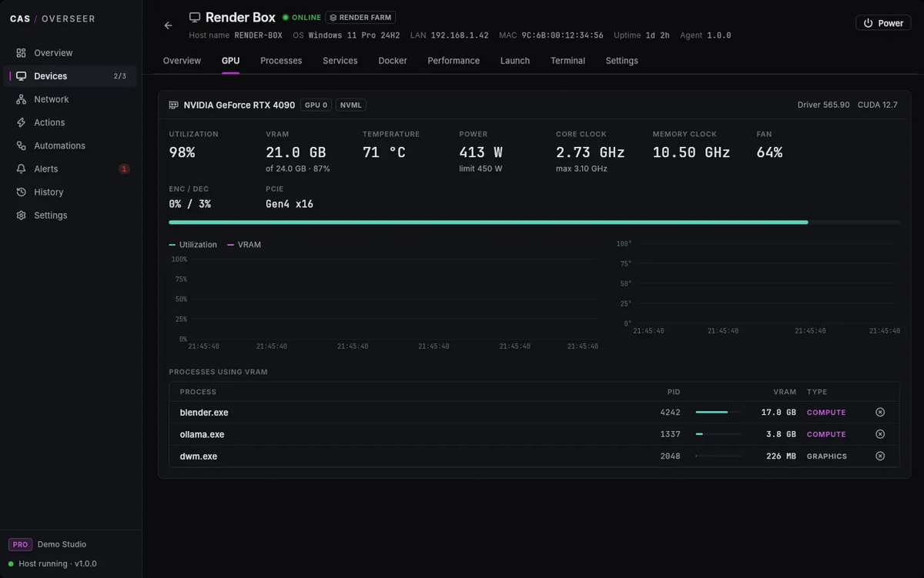
Task: Open the device Settings tab
Action: [621, 61]
